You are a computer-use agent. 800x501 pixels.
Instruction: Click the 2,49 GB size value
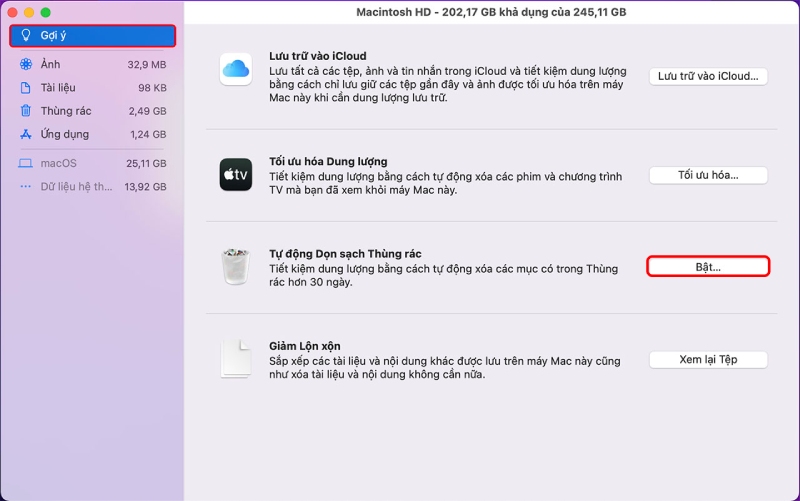click(x=147, y=111)
